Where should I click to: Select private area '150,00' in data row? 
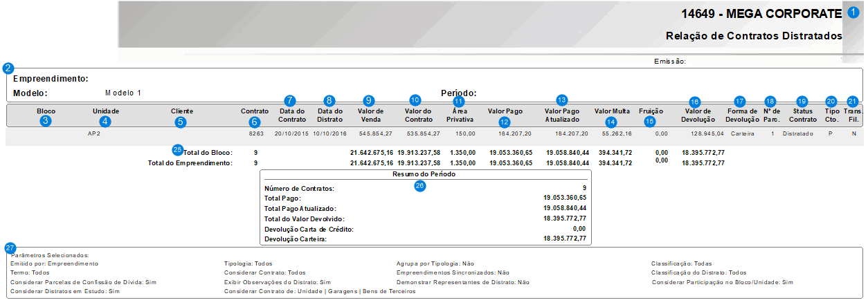pos(465,134)
